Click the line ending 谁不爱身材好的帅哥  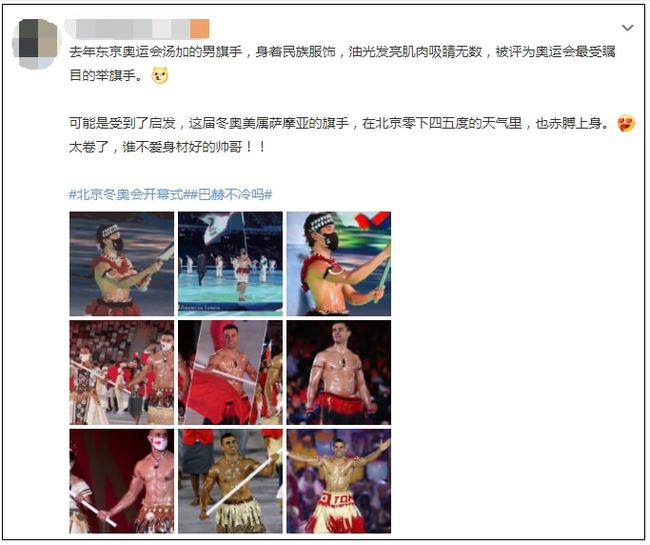pos(167,147)
